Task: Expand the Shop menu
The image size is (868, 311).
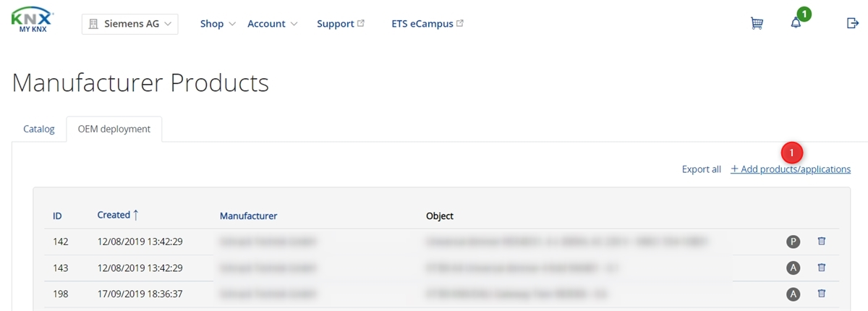Action: click(218, 24)
